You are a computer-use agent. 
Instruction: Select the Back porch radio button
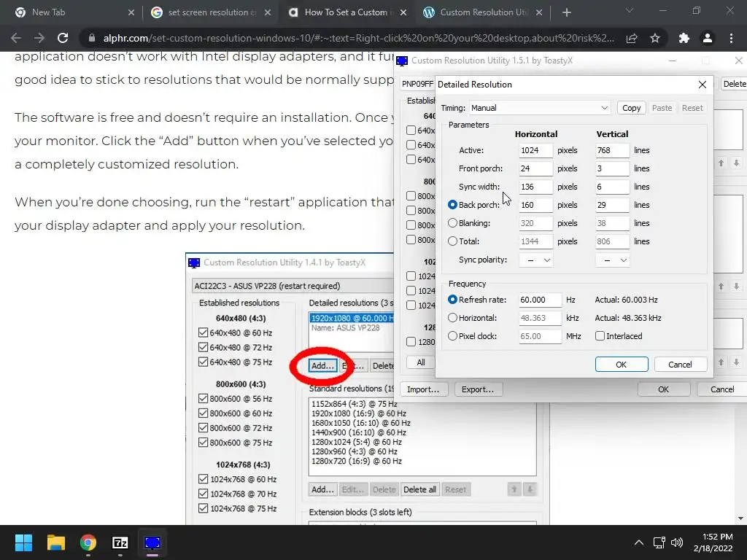pyautogui.click(x=452, y=205)
